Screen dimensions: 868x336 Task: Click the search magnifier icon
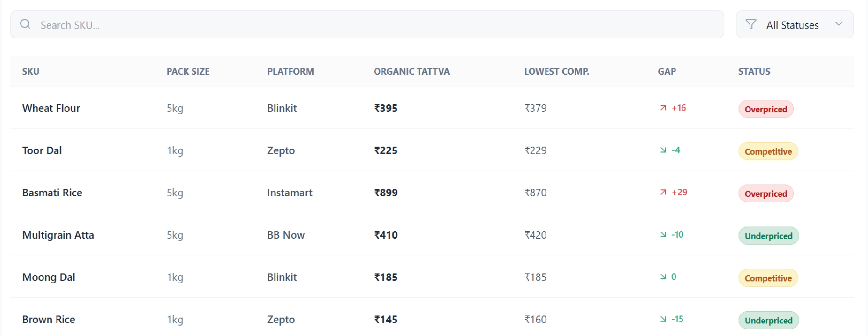click(x=26, y=24)
